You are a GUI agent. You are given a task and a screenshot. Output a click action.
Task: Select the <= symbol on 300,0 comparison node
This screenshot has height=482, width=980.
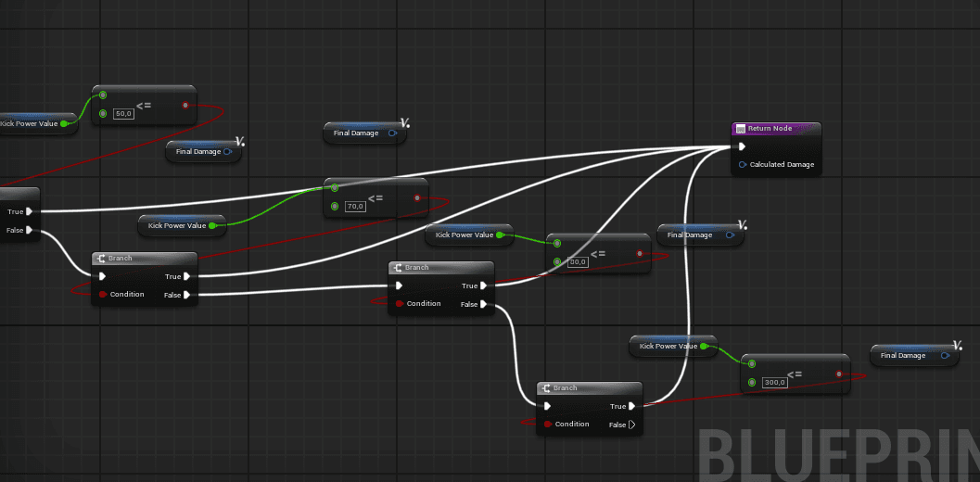(795, 375)
